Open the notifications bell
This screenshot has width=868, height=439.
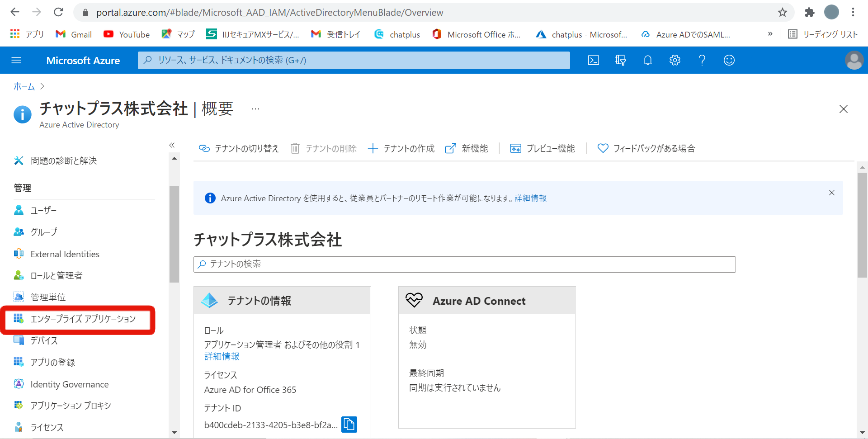647,60
